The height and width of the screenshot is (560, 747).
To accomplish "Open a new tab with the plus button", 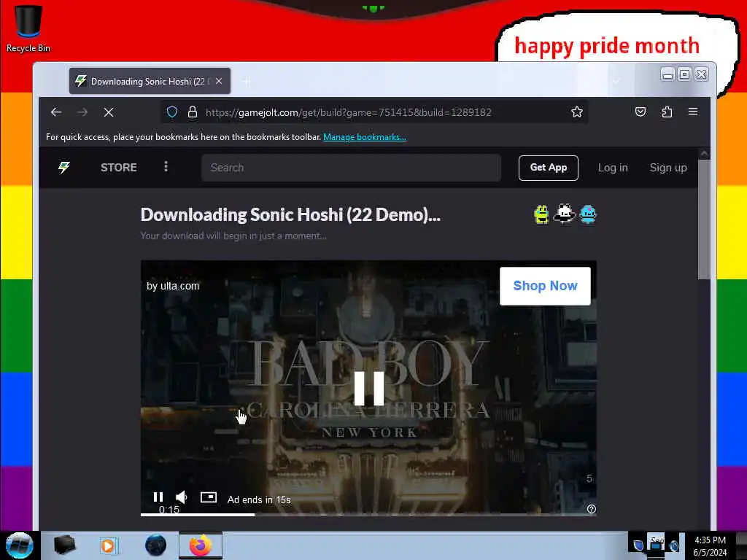I will pyautogui.click(x=247, y=82).
